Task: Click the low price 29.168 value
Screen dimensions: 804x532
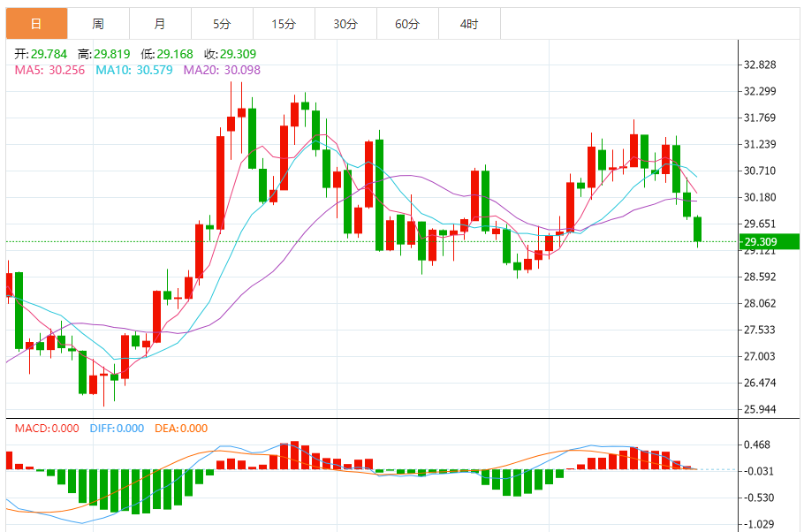Action: click(175, 54)
